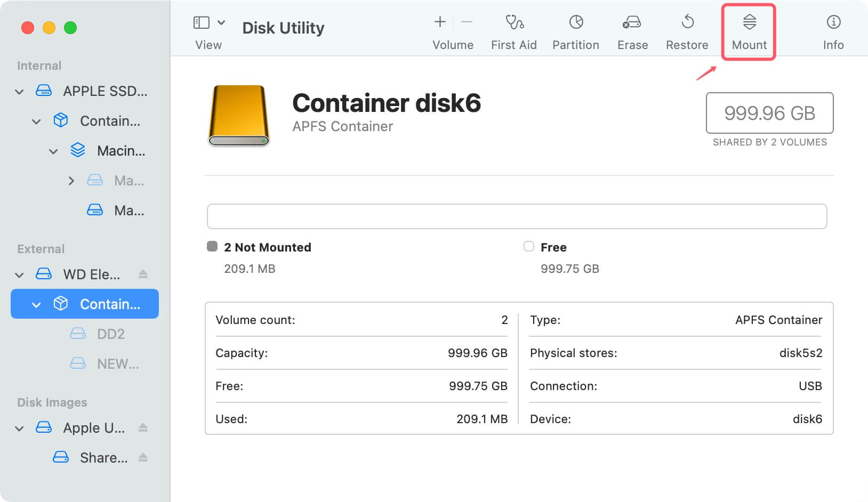Open the Restore tool
This screenshot has width=868, height=502.
click(687, 29)
